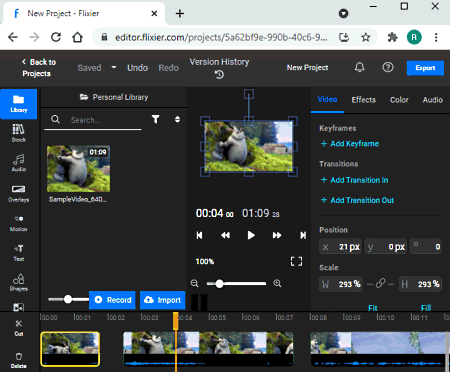Open a new browser tab
The image size is (450, 372).
[180, 13]
